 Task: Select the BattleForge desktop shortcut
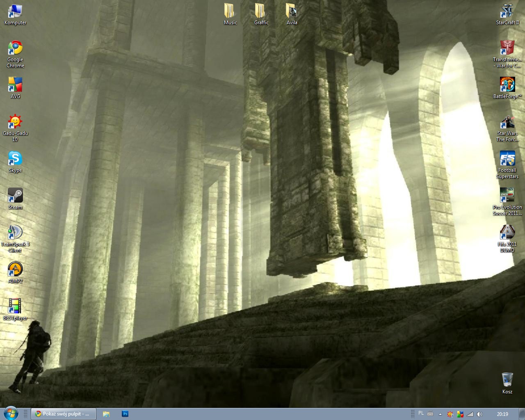(507, 88)
